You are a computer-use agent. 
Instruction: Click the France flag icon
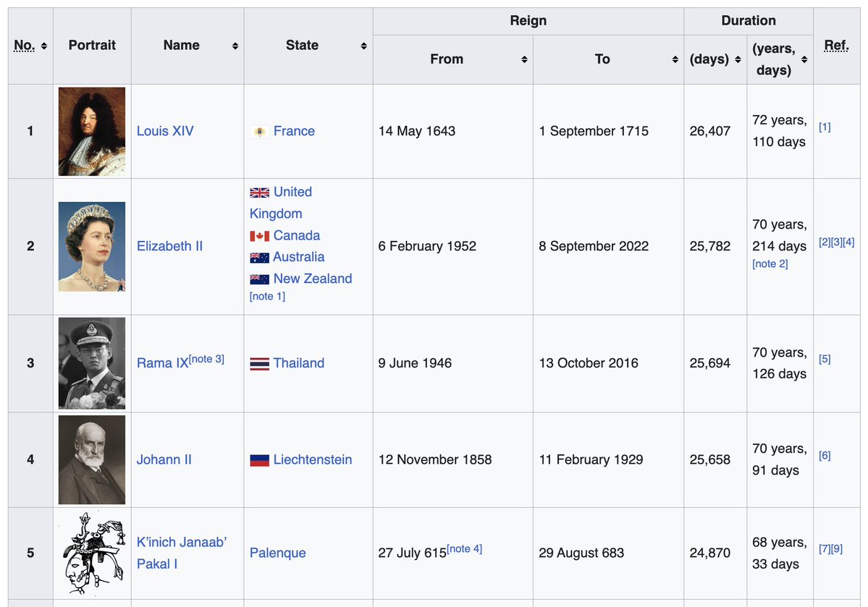click(259, 132)
